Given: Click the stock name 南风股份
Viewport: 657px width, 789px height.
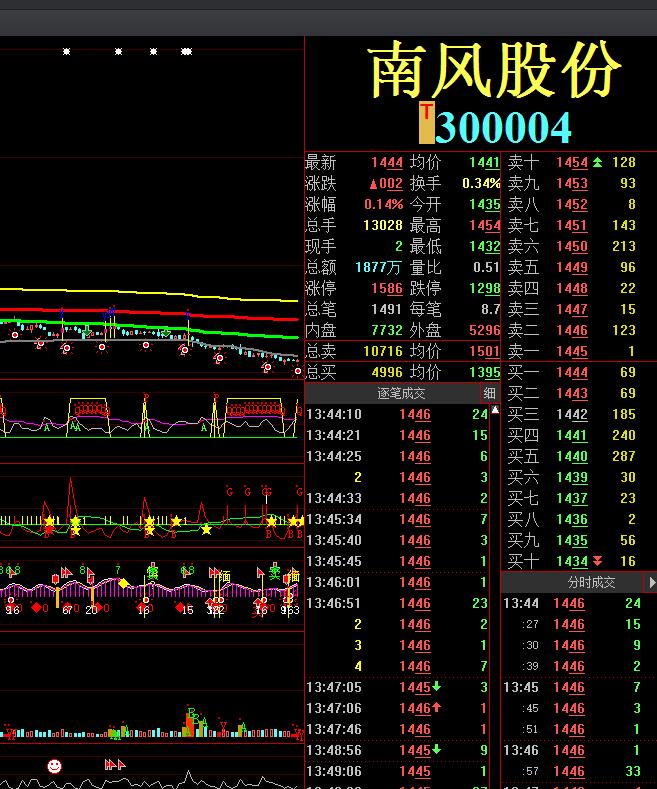Looking at the screenshot, I should (x=495, y=69).
